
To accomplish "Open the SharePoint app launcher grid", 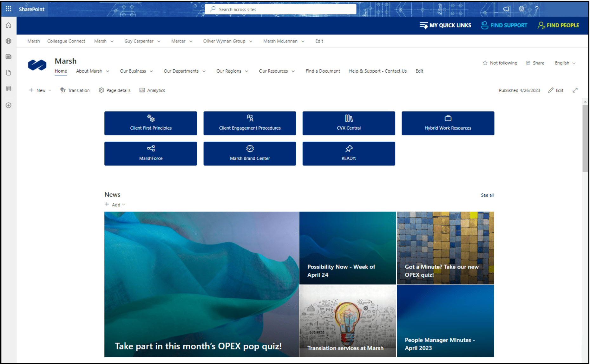I will tap(9, 9).
